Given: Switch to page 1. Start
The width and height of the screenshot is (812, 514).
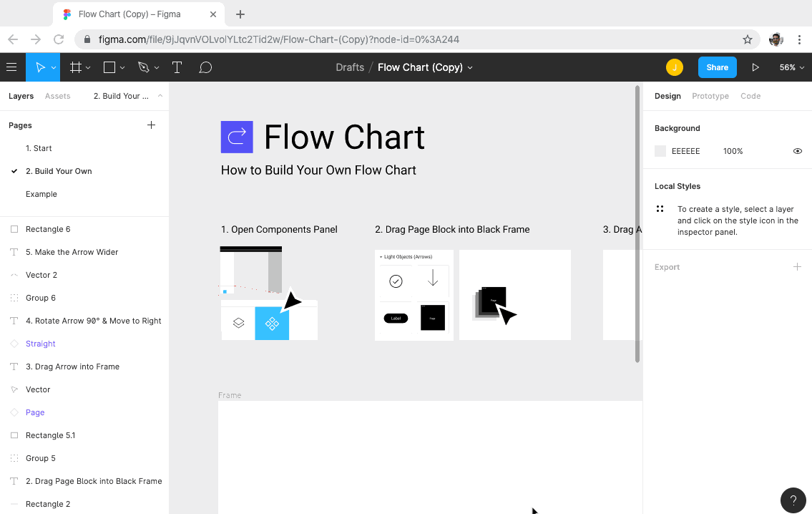Looking at the screenshot, I should (x=39, y=148).
